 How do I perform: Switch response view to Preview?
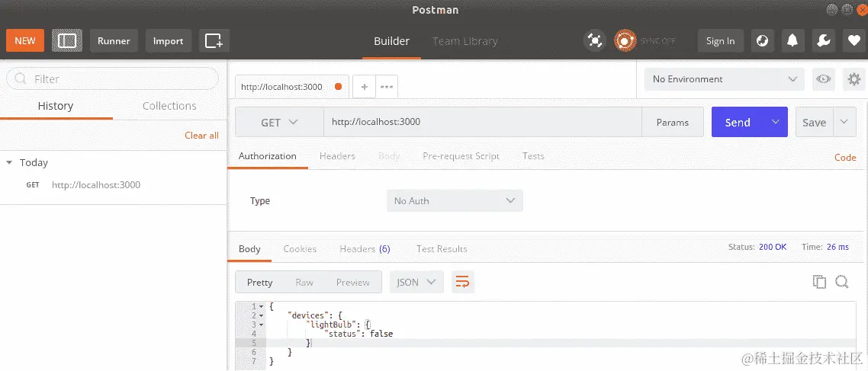(x=352, y=282)
